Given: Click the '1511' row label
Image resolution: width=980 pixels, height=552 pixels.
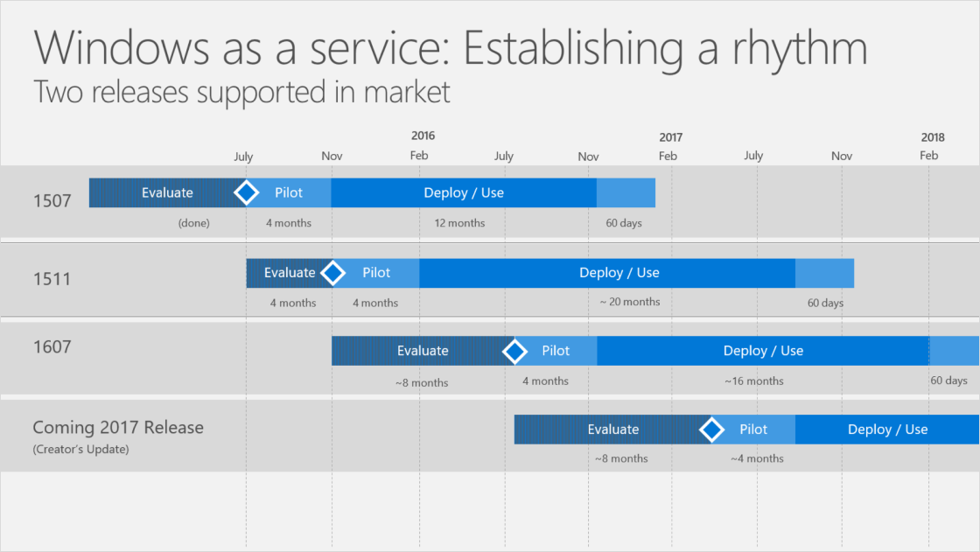Looking at the screenshot, I should [x=52, y=279].
